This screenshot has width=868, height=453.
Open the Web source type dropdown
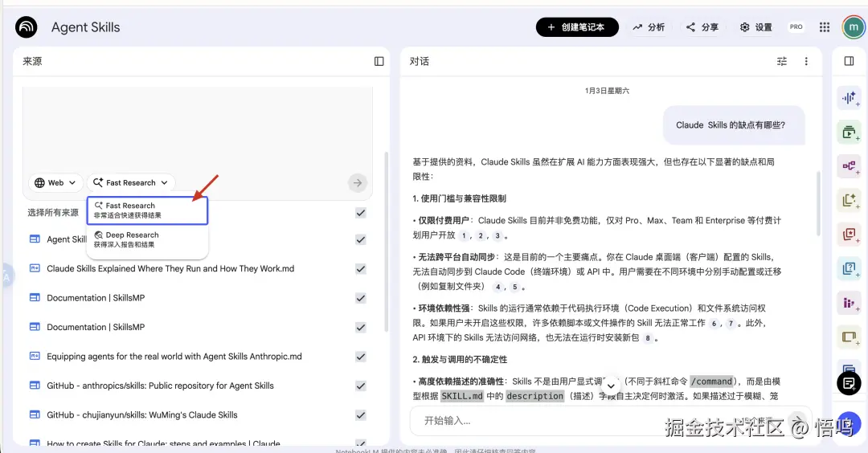[56, 182]
